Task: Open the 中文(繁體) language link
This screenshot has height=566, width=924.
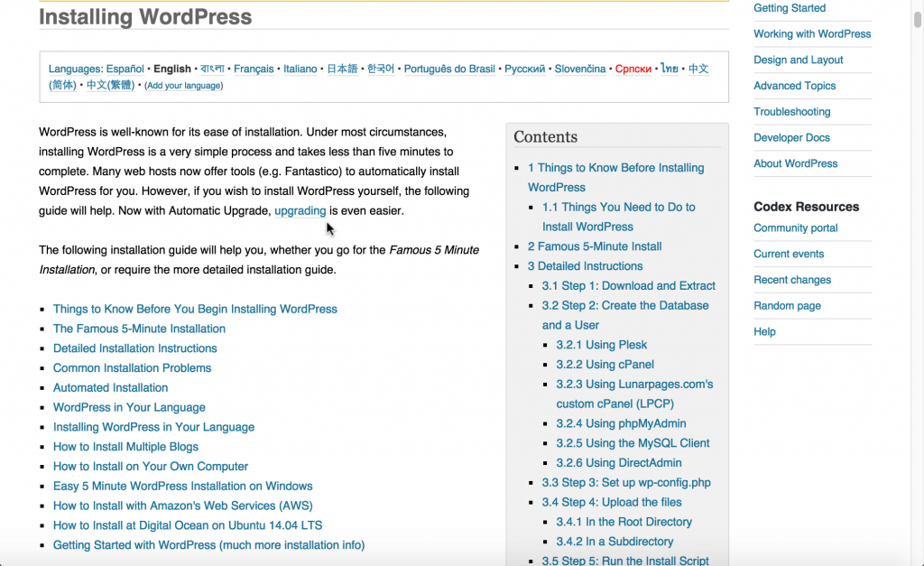Action: click(110, 85)
